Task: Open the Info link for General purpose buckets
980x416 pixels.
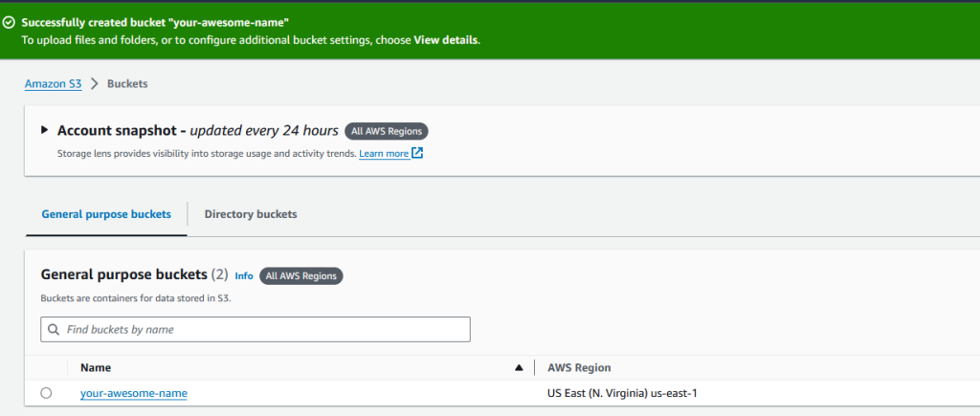Action: [244, 275]
